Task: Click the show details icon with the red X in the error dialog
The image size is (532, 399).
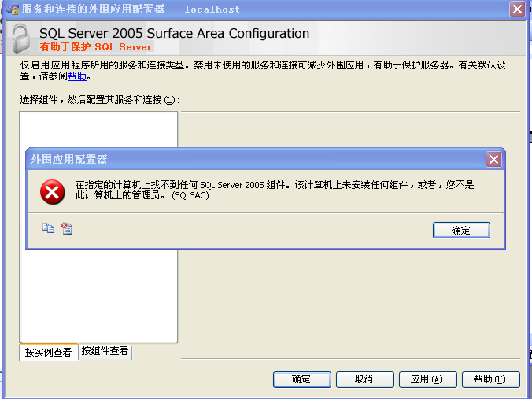Action: (x=67, y=228)
